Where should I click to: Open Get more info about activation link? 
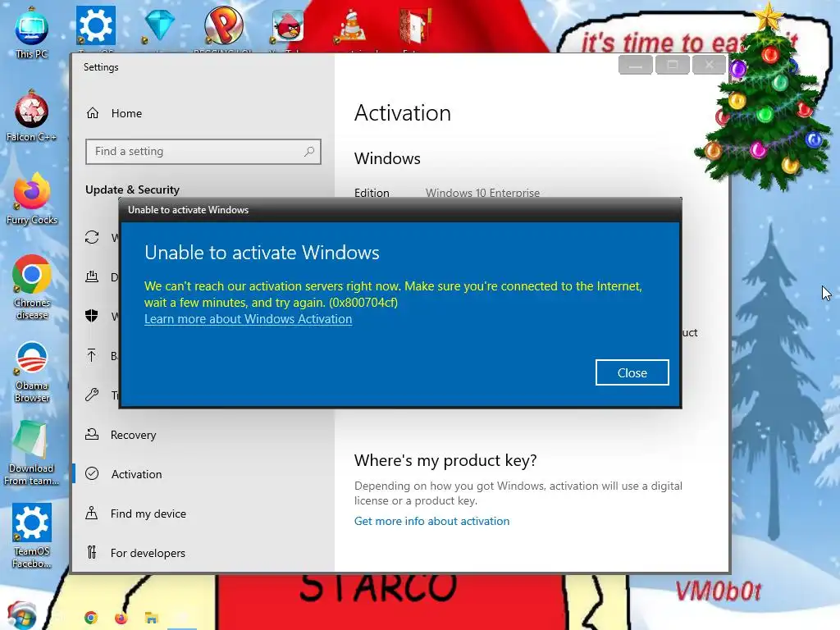click(x=431, y=521)
